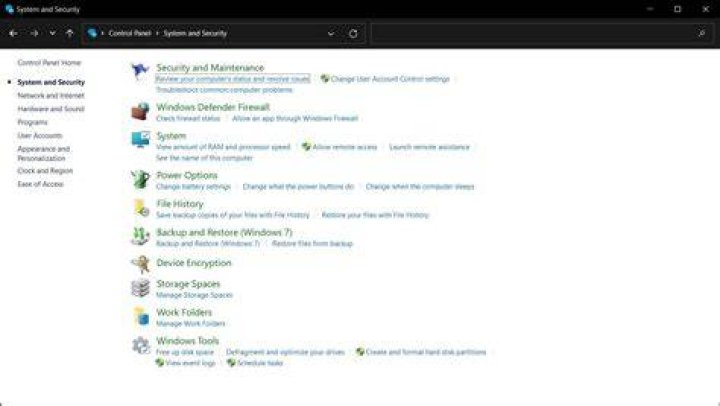Click Change when the computer sleeps
The height and width of the screenshot is (406, 720).
[420, 186]
